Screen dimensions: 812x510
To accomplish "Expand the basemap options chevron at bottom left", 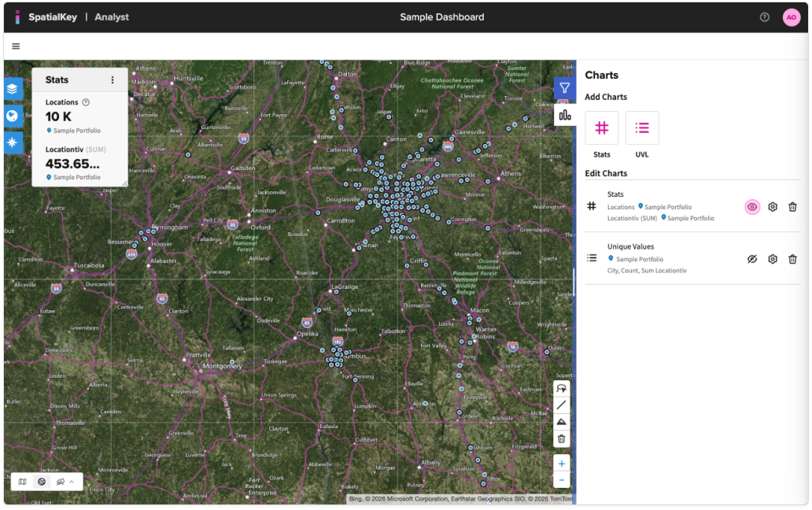I will click(x=72, y=481).
